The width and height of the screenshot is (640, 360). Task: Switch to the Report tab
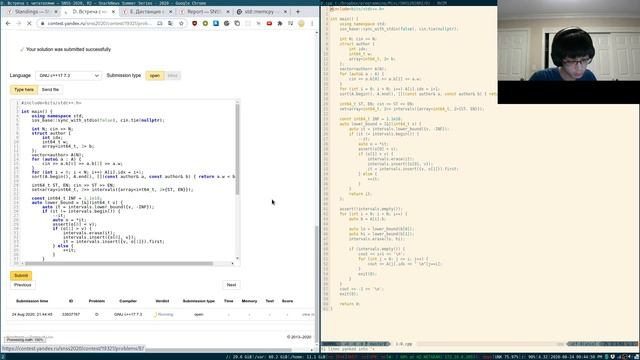coord(204,12)
